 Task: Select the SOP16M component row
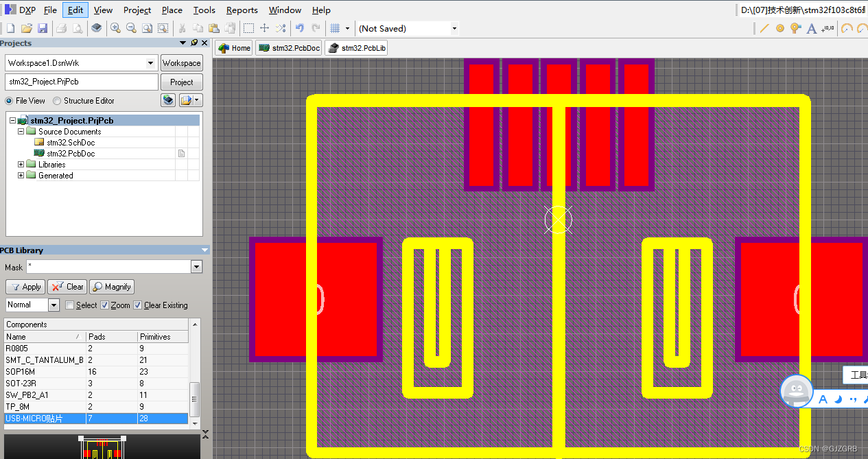point(96,372)
